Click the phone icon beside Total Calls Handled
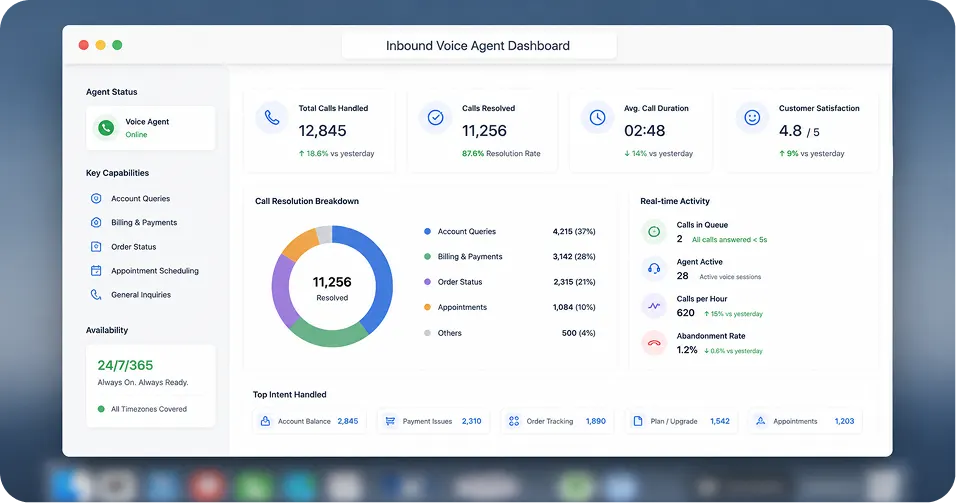The image size is (956, 503). (x=272, y=117)
